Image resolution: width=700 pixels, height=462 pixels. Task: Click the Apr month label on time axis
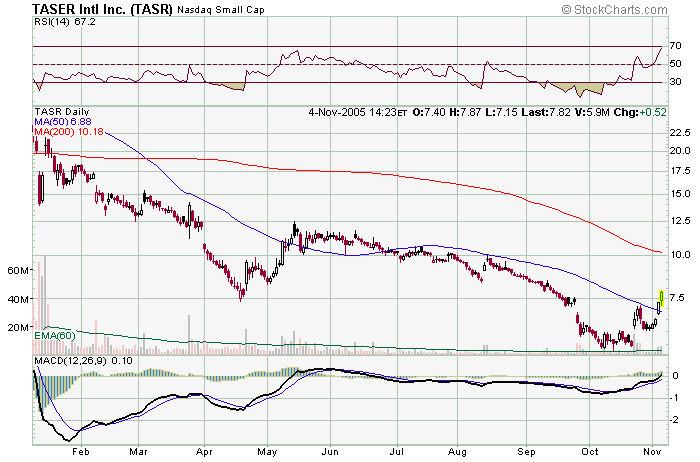(x=204, y=452)
